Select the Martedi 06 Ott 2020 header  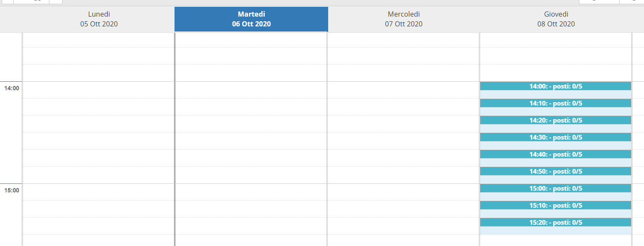click(251, 19)
